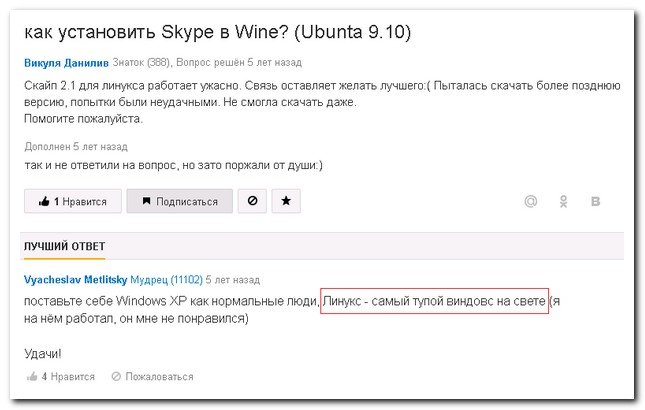This screenshot has width=645, height=410.
Task: Share to VK using the В icon
Action: [x=597, y=202]
